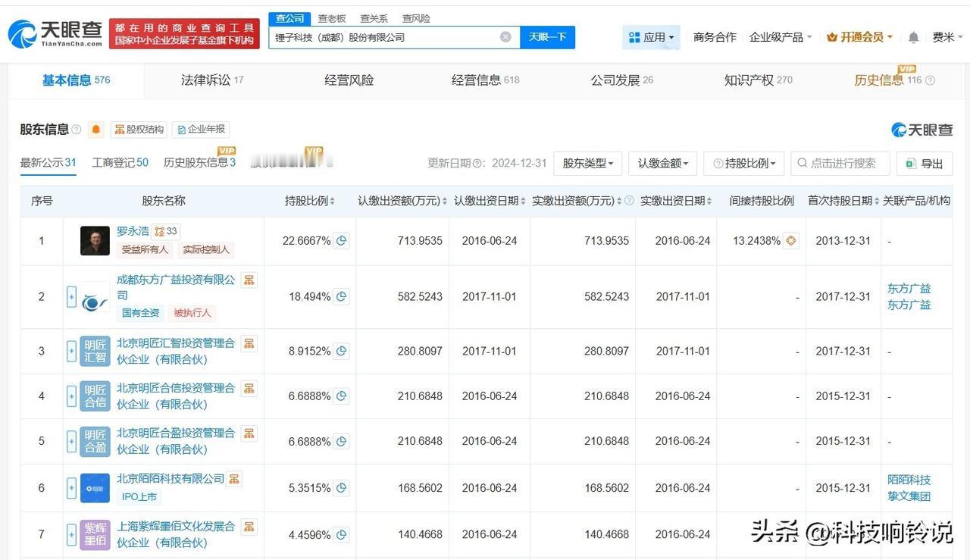The width and height of the screenshot is (970, 560).
Task: Switch to the 历史信息 tab
Action: tap(887, 80)
